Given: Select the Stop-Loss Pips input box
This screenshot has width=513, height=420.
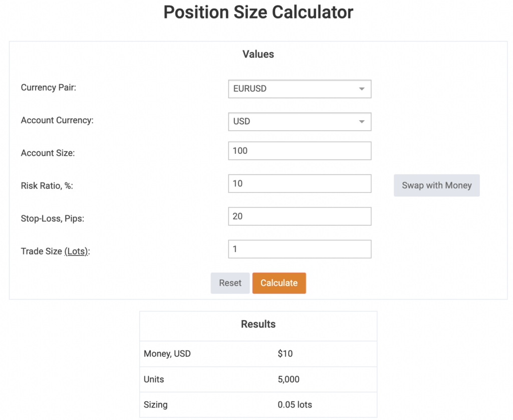Looking at the screenshot, I should click(299, 217).
